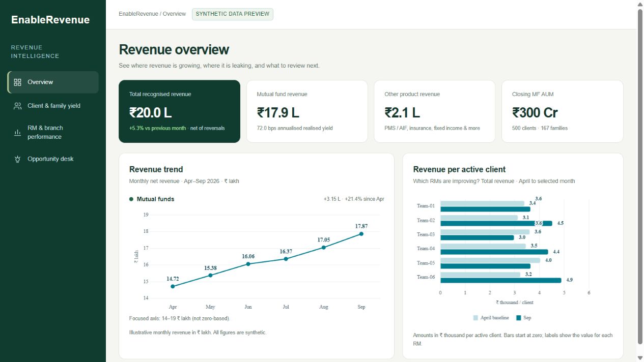Screen dimensions: 644x362
Task: Open RM & branch performance page
Action: [x=53, y=132]
